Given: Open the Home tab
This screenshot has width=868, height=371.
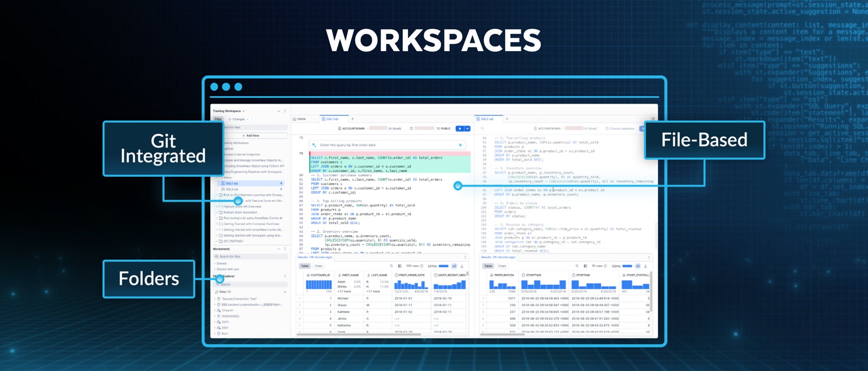Looking at the screenshot, I should [300, 119].
